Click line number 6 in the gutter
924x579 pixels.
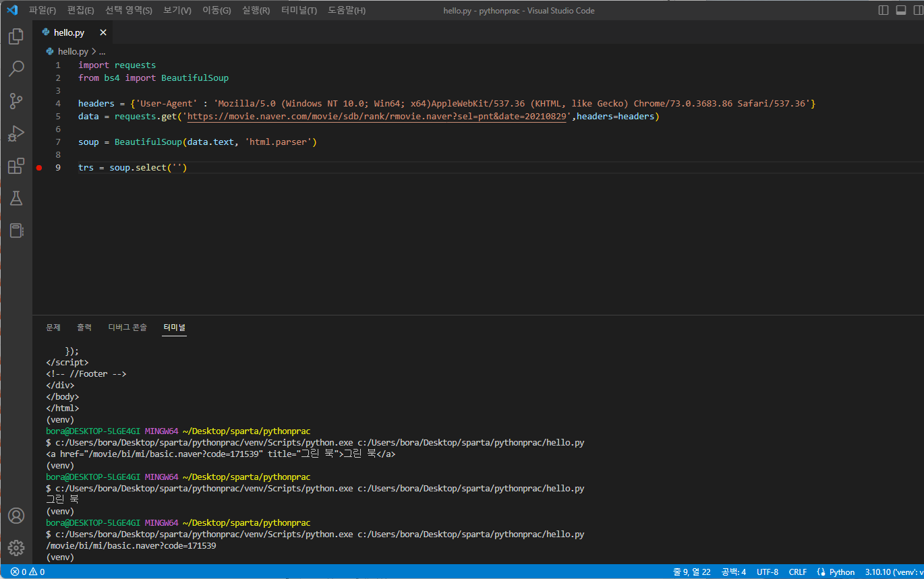point(58,129)
